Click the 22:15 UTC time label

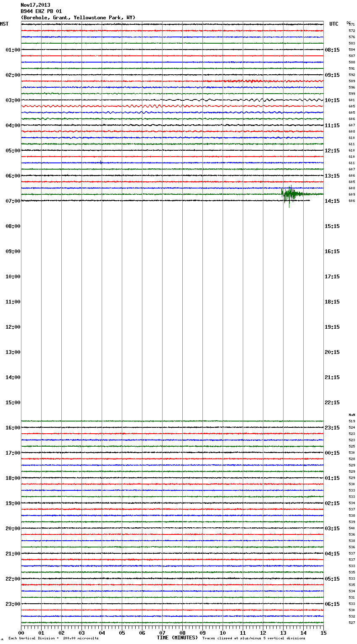coord(332,403)
